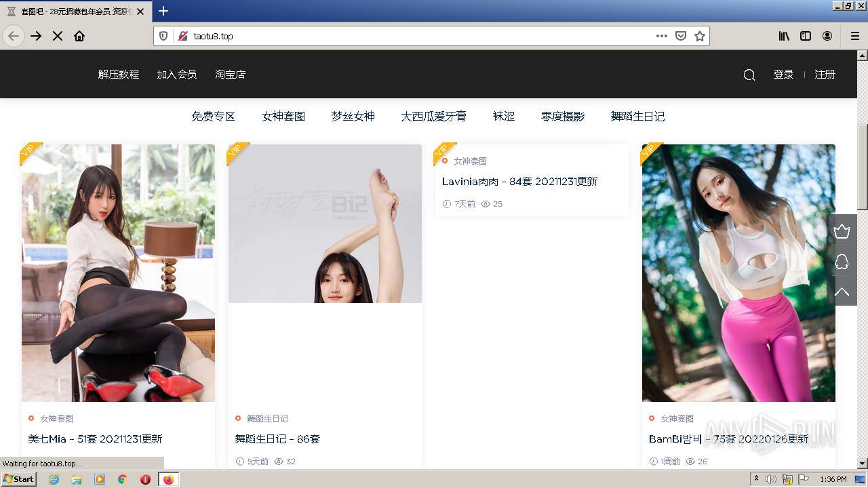Click the scrollbar down arrow
Image resolution: width=868 pixels, height=488 pixels.
[863, 464]
